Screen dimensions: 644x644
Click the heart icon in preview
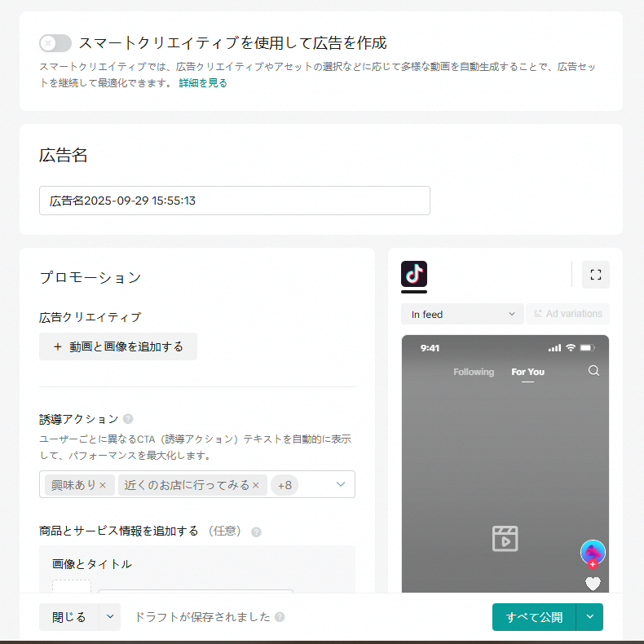593,583
